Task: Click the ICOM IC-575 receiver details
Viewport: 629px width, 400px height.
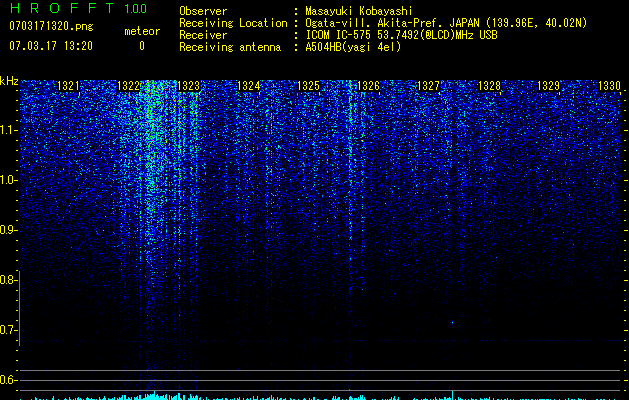Action: click(x=401, y=35)
